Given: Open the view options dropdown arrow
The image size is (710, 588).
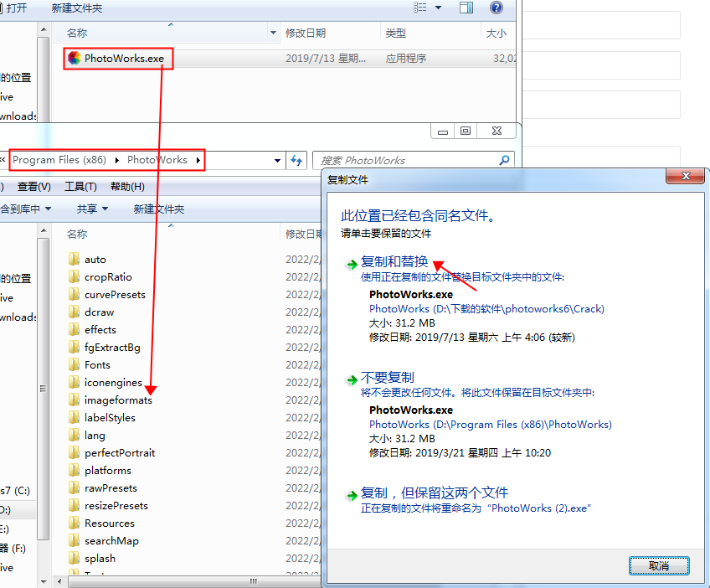Looking at the screenshot, I should pyautogui.click(x=439, y=8).
